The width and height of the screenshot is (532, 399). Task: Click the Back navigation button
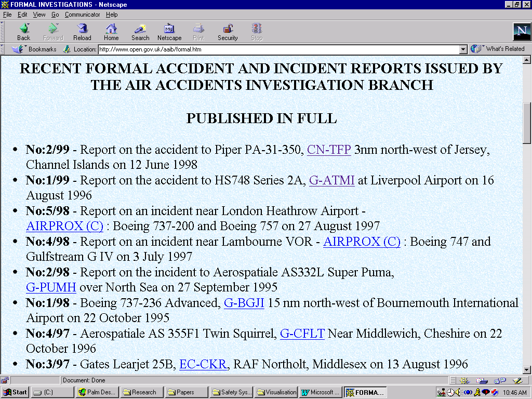click(x=24, y=32)
